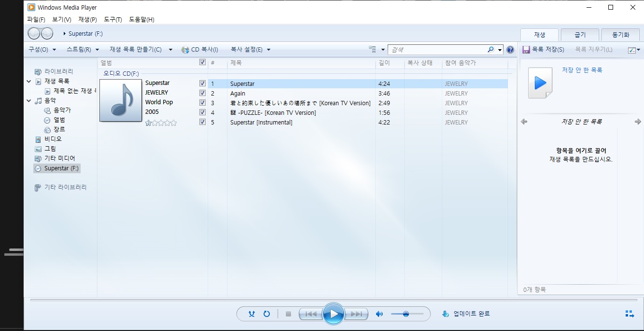The height and width of the screenshot is (331, 644).
Task: Adjust the volume slider
Action: point(407,314)
